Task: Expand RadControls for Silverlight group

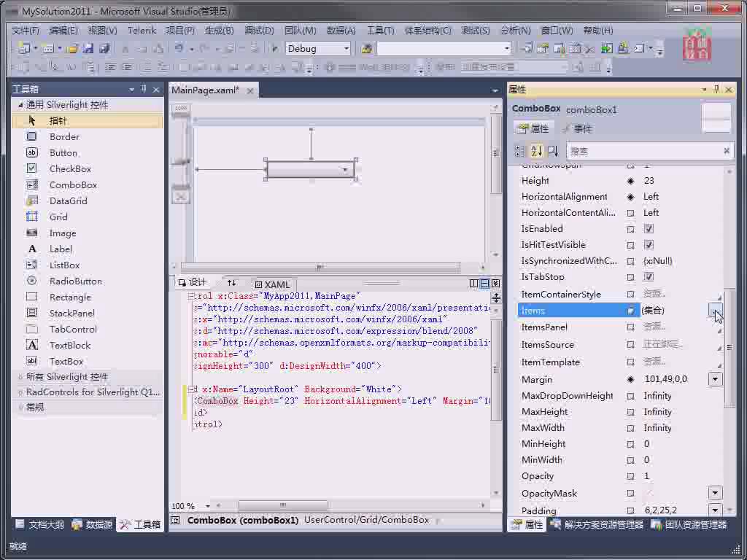Action: pos(20,392)
